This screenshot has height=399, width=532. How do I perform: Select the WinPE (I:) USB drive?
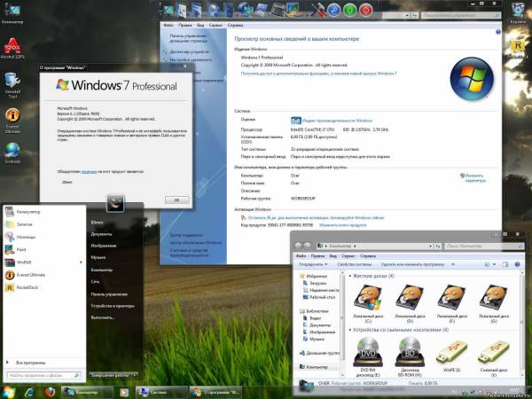[x=451, y=356]
